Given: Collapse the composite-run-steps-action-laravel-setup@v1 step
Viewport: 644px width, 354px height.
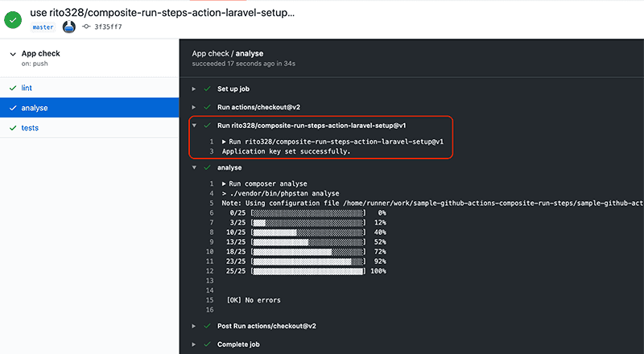Looking at the screenshot, I should click(193, 126).
